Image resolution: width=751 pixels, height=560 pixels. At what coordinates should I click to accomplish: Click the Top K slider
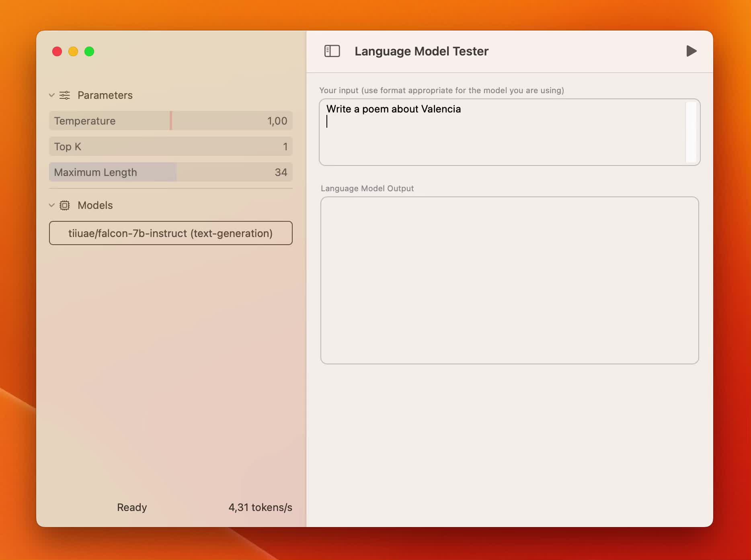170,147
